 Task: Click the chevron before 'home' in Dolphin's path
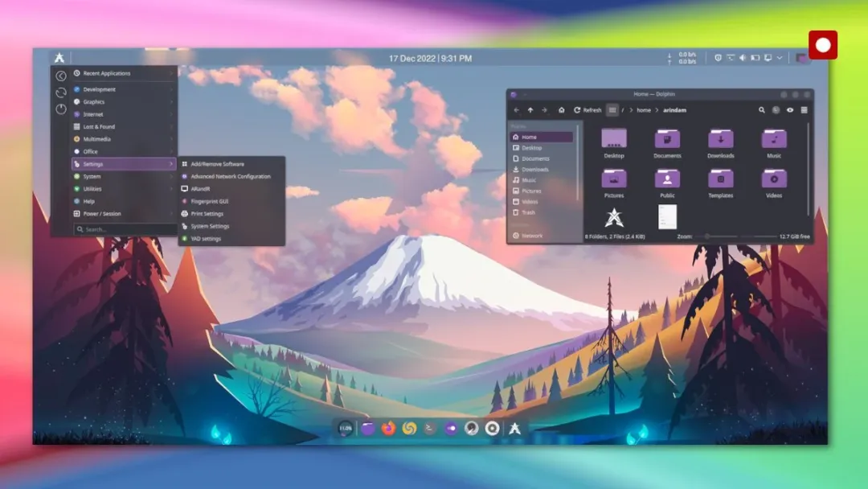631,110
